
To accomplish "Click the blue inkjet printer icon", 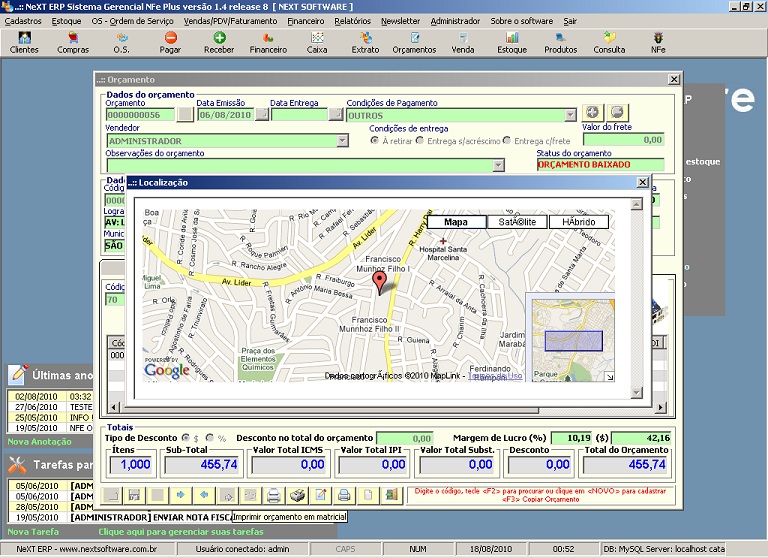I will point(344,495).
